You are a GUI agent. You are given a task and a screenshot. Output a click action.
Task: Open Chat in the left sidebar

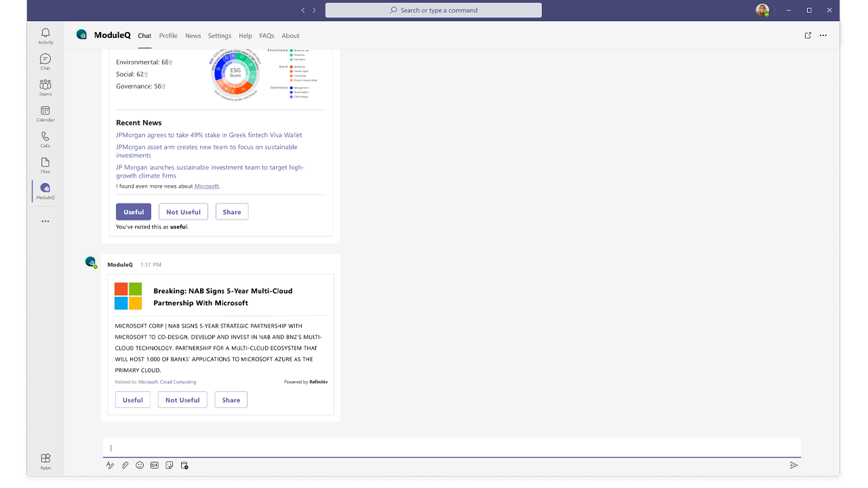coord(45,62)
